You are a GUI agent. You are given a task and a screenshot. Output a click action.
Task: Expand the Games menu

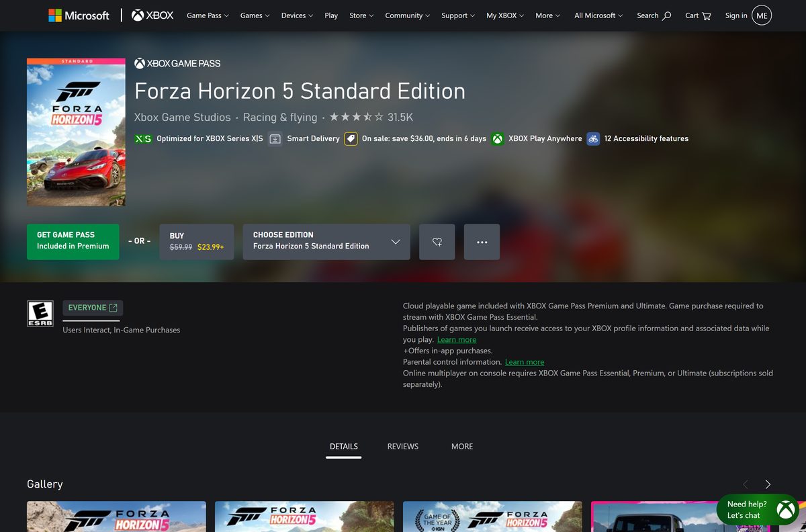255,15
